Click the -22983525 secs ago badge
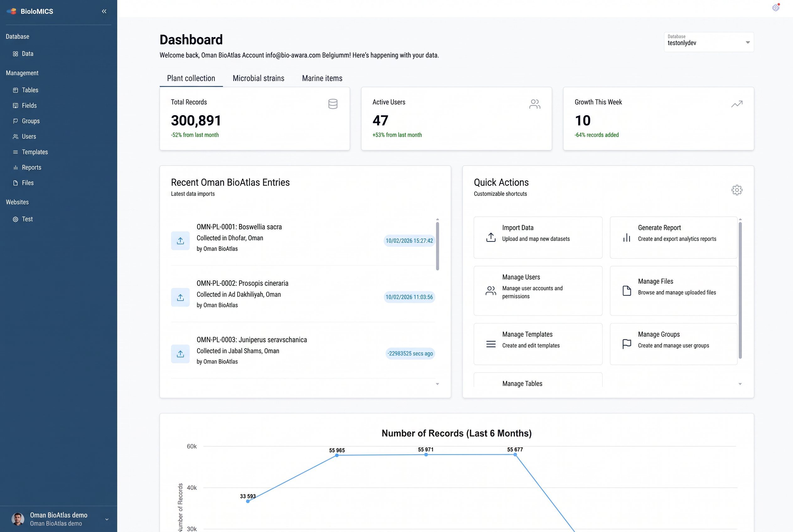 coord(410,354)
